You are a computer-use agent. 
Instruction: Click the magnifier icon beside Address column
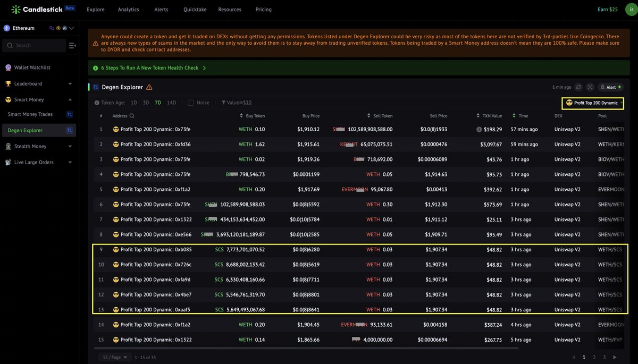tap(132, 115)
